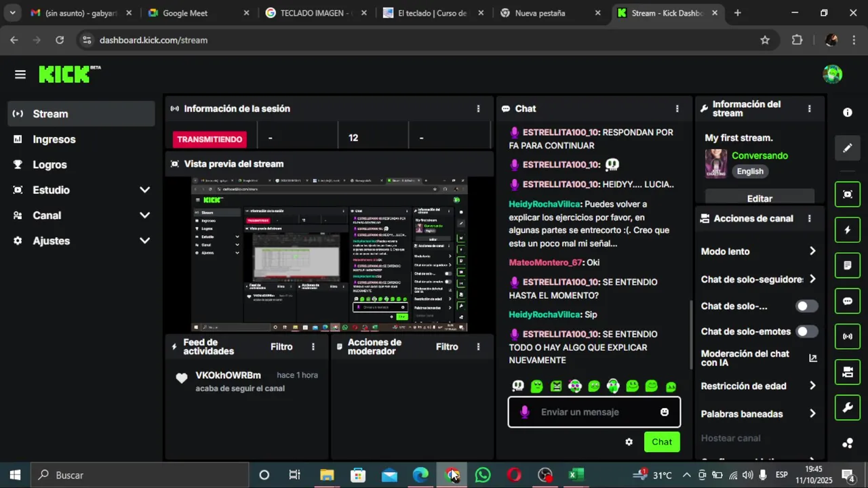Viewport: 868px width, 488px height.
Task: Click the three-dots cluster icon in the sidebar
Action: pos(848,443)
